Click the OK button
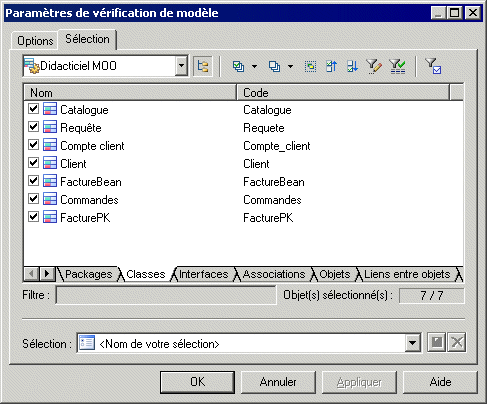 [197, 382]
